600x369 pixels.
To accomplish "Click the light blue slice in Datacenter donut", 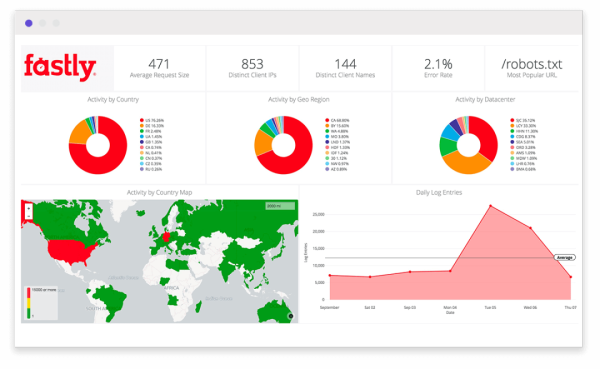I will pos(450,132).
